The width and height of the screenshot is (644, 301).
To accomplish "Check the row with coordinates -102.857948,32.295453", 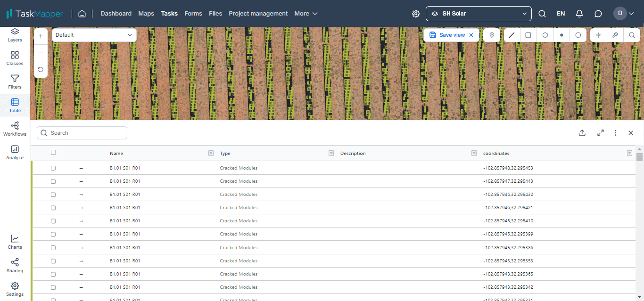I will pos(53,168).
